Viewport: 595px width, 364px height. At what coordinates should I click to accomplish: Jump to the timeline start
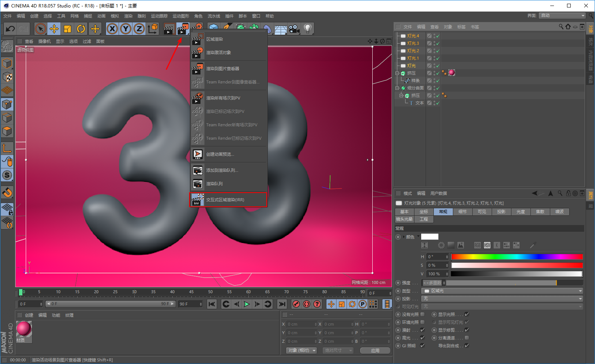[212, 304]
